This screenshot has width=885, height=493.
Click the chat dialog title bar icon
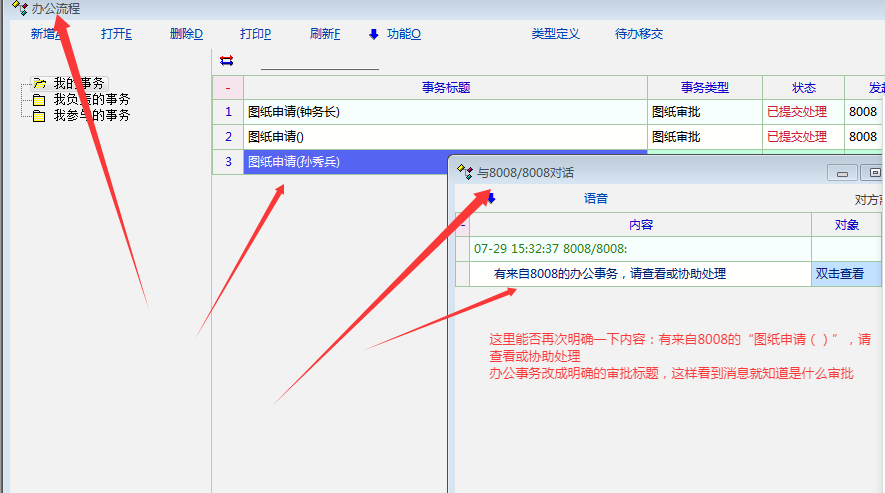(464, 173)
